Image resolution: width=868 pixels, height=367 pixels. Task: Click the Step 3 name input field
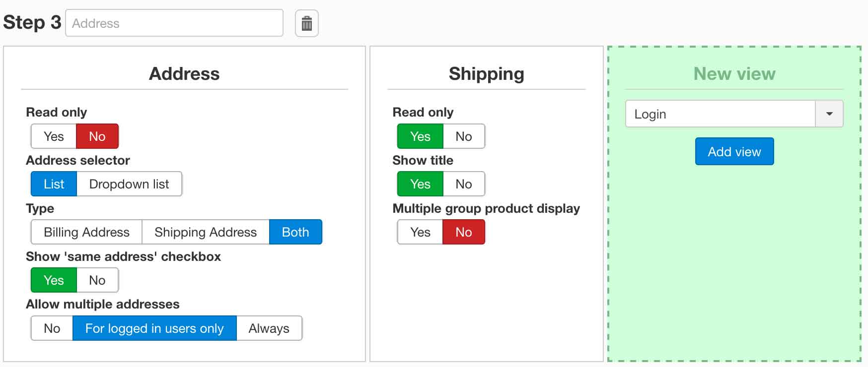tap(174, 23)
